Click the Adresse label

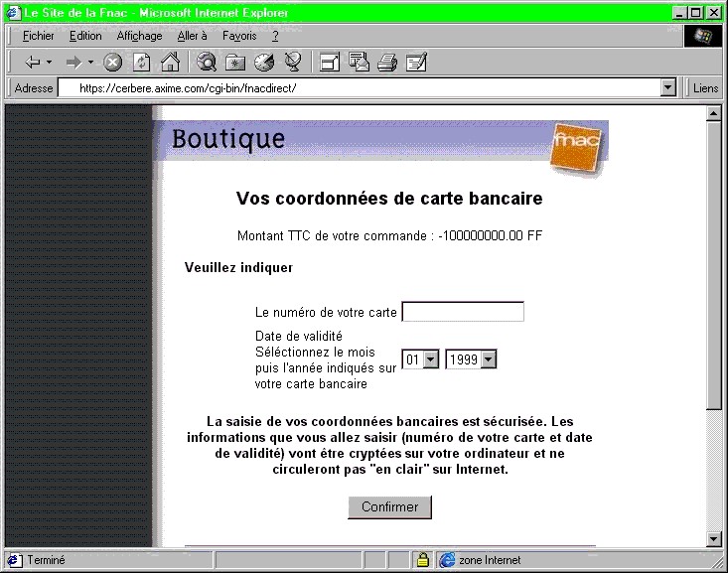[x=34, y=87]
